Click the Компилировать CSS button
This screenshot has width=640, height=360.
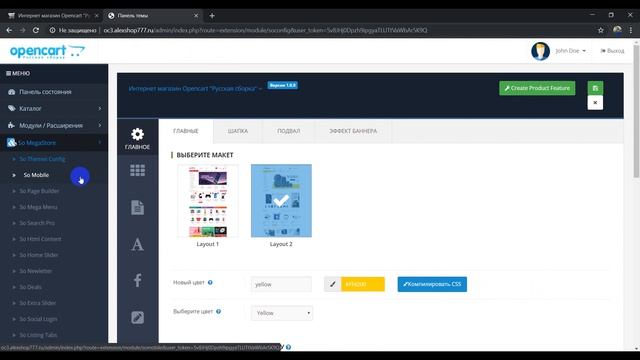pos(432,284)
